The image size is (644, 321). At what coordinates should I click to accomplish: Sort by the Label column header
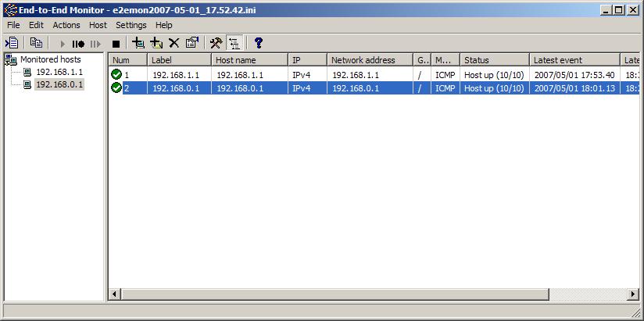tap(179, 60)
